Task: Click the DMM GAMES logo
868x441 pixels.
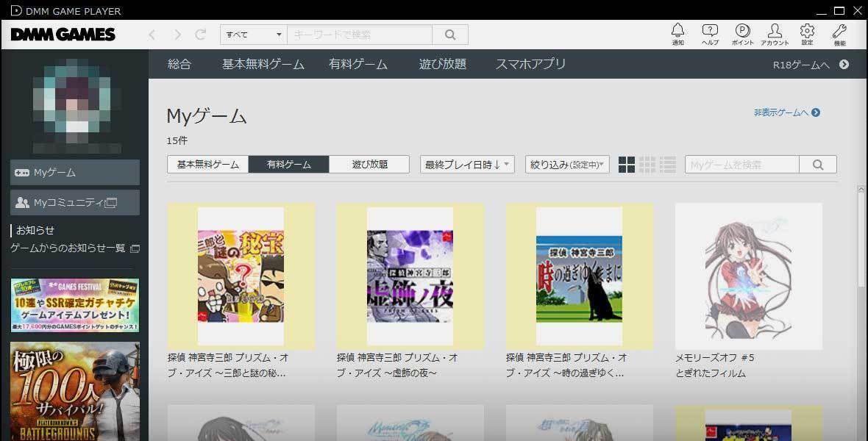Action: 63,35
